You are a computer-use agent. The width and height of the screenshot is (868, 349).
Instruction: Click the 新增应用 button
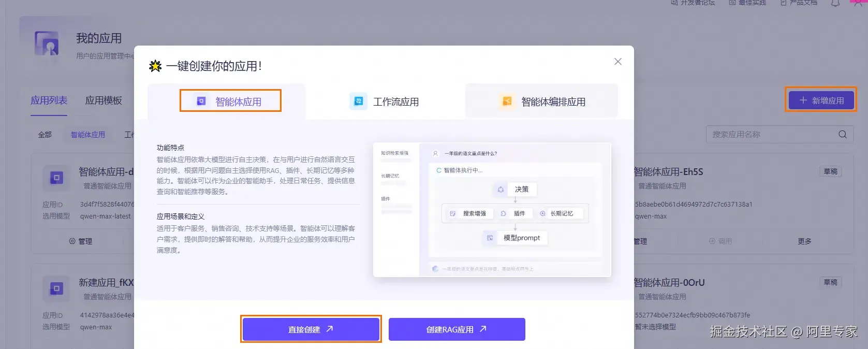821,100
